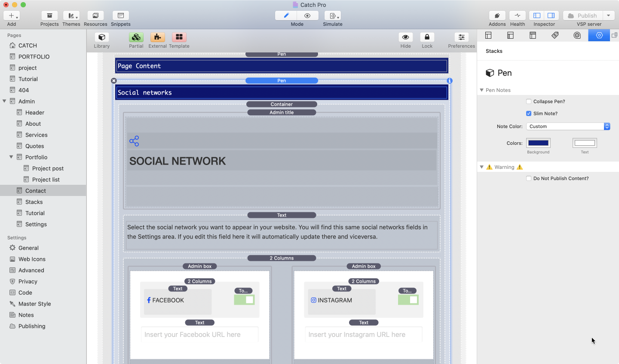Click the Template icon

(179, 37)
